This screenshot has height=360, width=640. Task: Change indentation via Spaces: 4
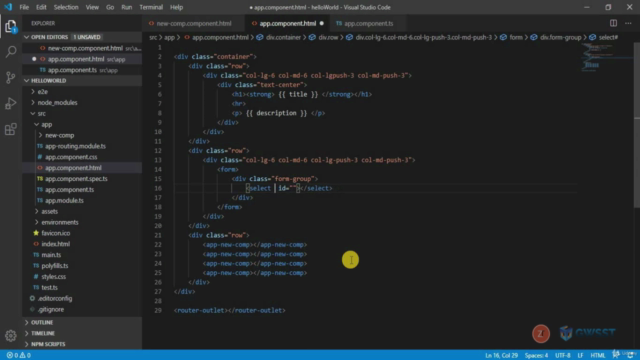(536, 355)
